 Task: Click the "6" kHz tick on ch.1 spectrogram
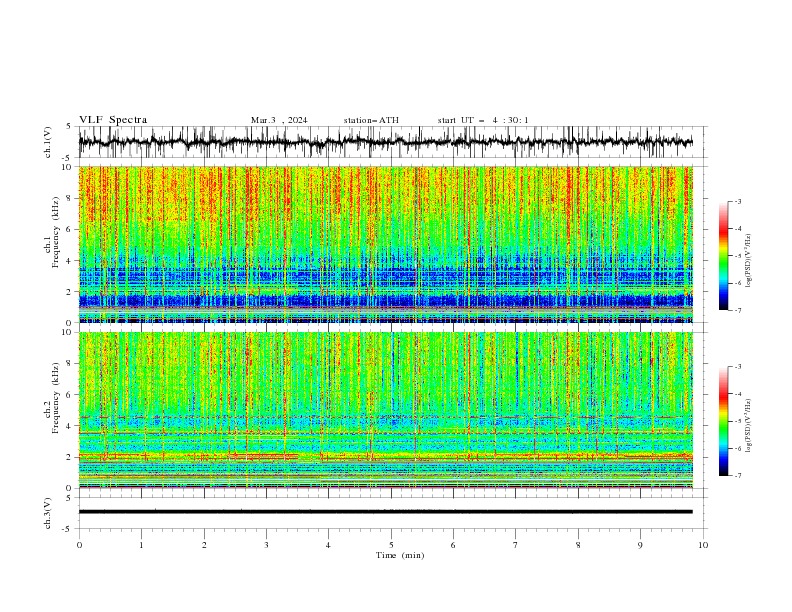tap(69, 230)
